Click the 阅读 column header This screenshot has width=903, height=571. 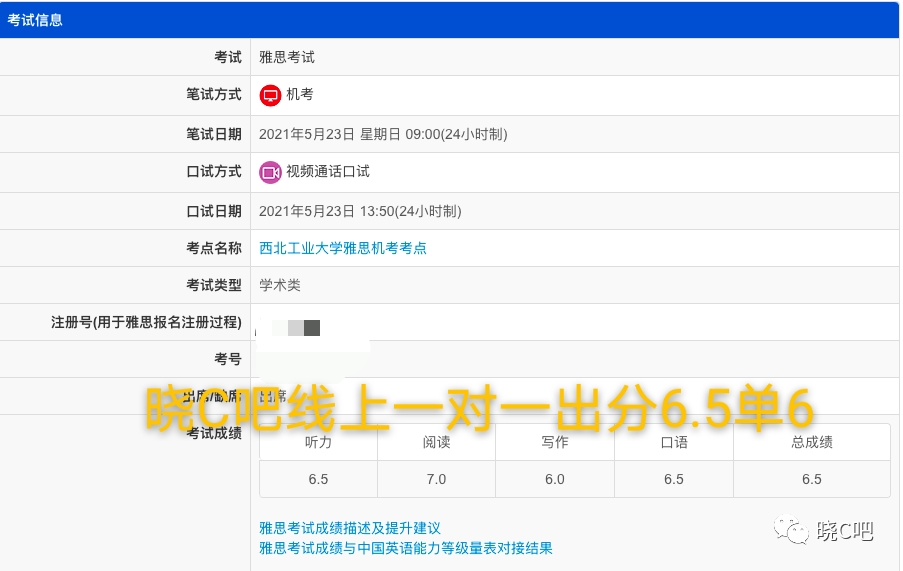437,442
